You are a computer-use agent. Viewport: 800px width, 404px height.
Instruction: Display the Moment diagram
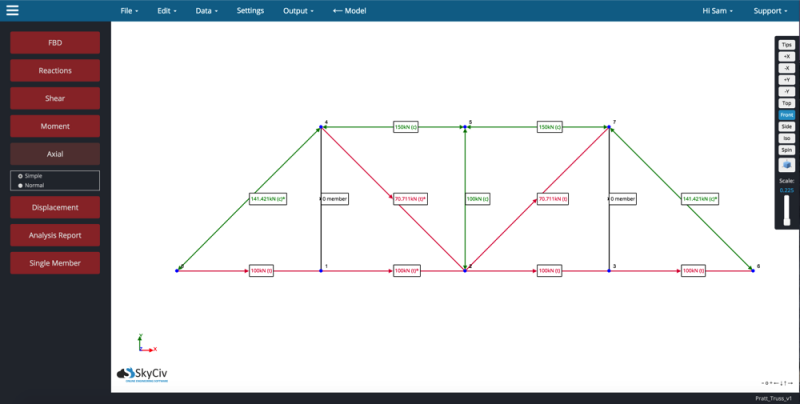point(55,126)
